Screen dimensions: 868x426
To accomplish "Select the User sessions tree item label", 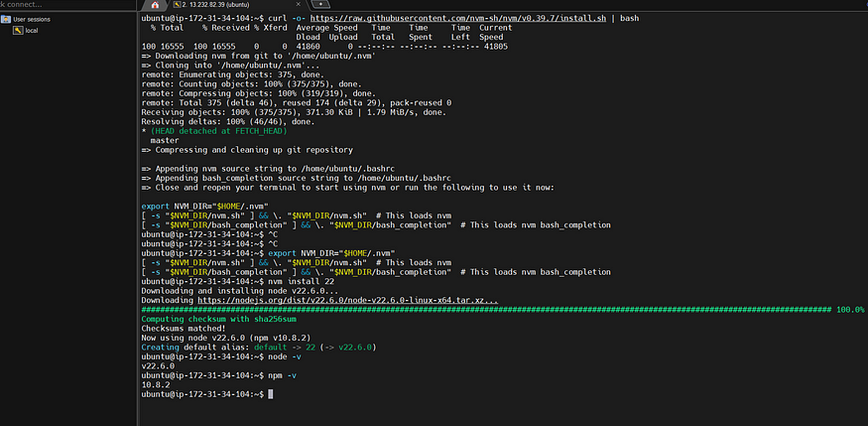I will click(32, 20).
